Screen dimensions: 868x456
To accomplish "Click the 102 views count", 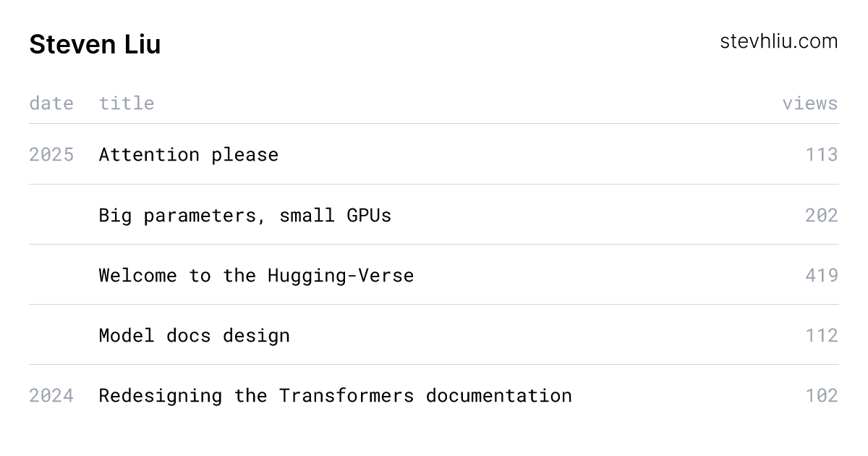I will click(x=821, y=395).
